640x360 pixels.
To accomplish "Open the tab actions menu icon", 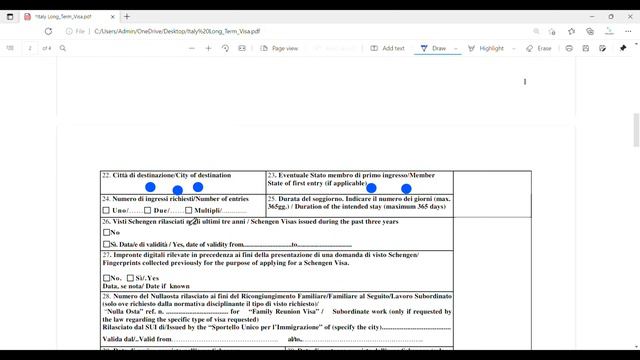I will 10,17.
